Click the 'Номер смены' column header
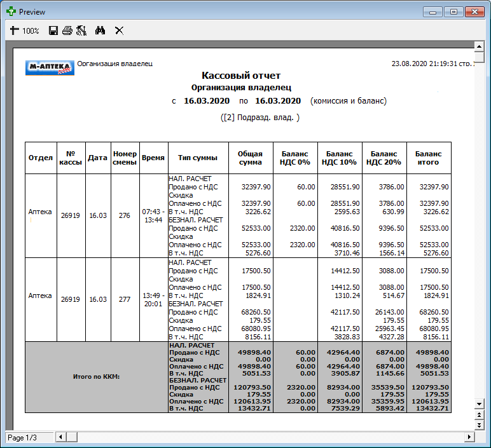Screen dimensions: 491x448 (x=125, y=158)
